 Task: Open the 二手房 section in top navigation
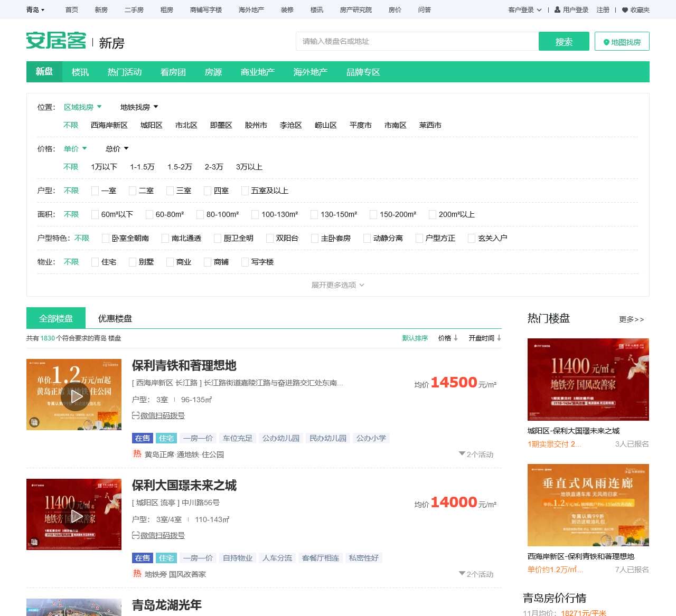pyautogui.click(x=133, y=9)
